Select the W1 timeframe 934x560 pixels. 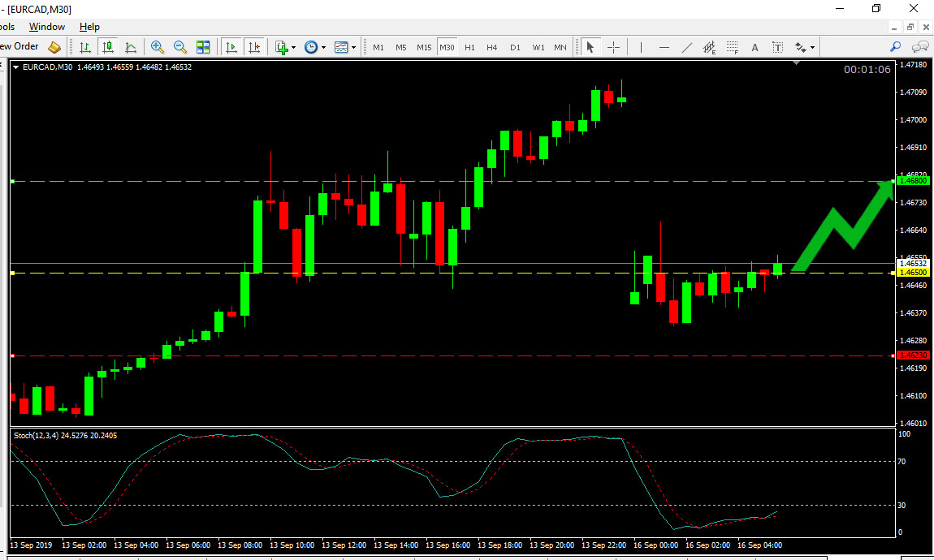(538, 47)
